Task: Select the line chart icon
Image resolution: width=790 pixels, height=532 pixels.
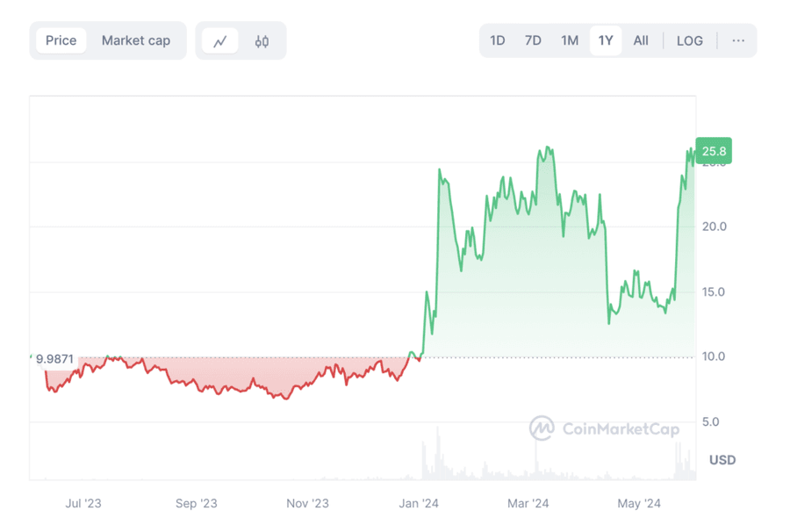Action: (221, 40)
